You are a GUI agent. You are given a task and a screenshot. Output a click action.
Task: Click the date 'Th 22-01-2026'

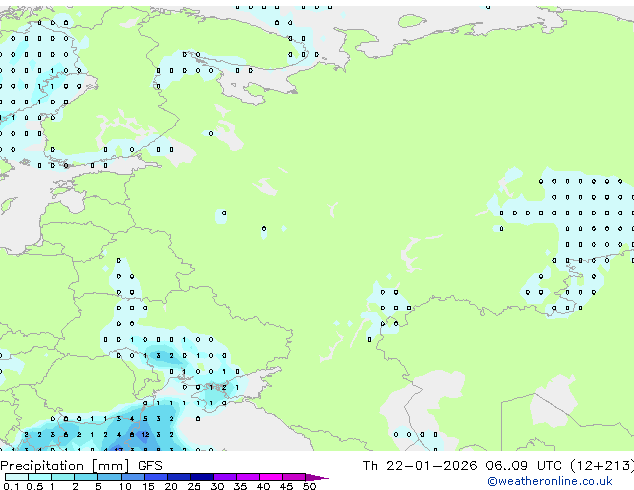[420, 466]
